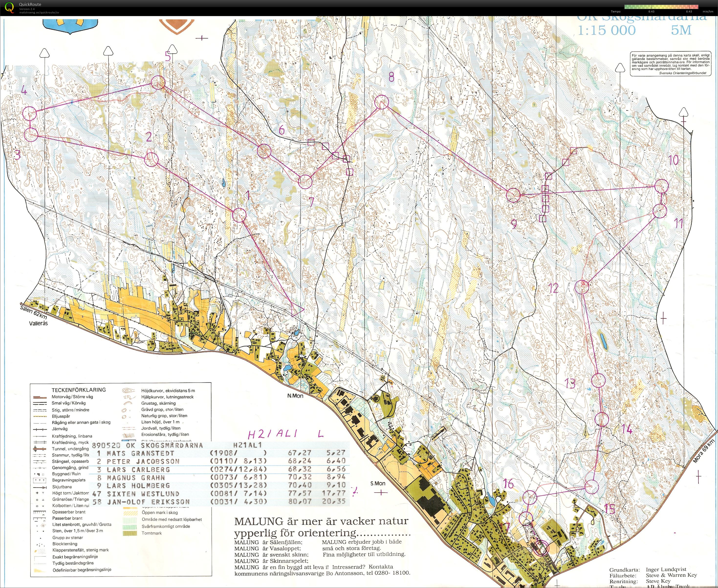
Task: Click the S.Mon place label
Action: [378, 483]
